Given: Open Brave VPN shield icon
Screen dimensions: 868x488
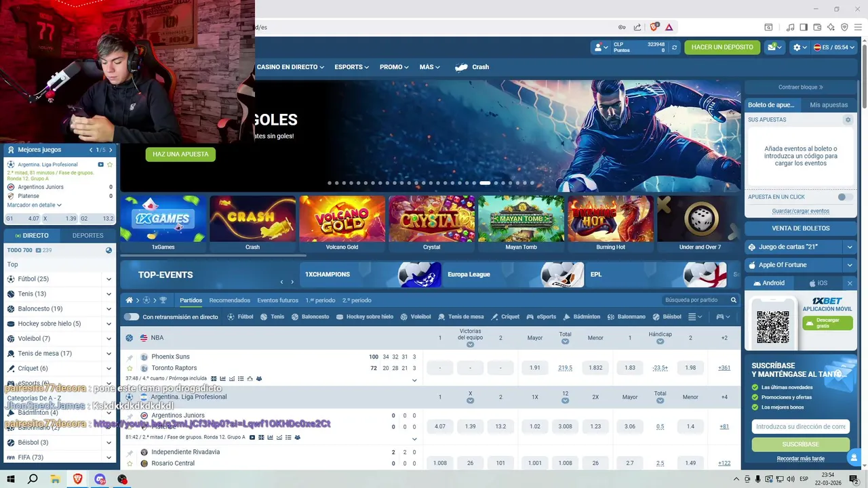Looking at the screenshot, I should coord(845,27).
